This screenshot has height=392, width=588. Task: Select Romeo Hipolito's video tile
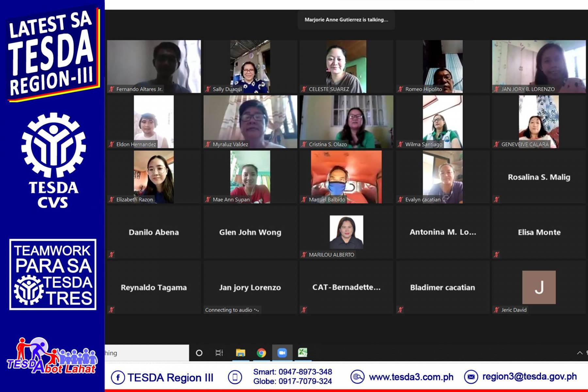[x=443, y=67]
